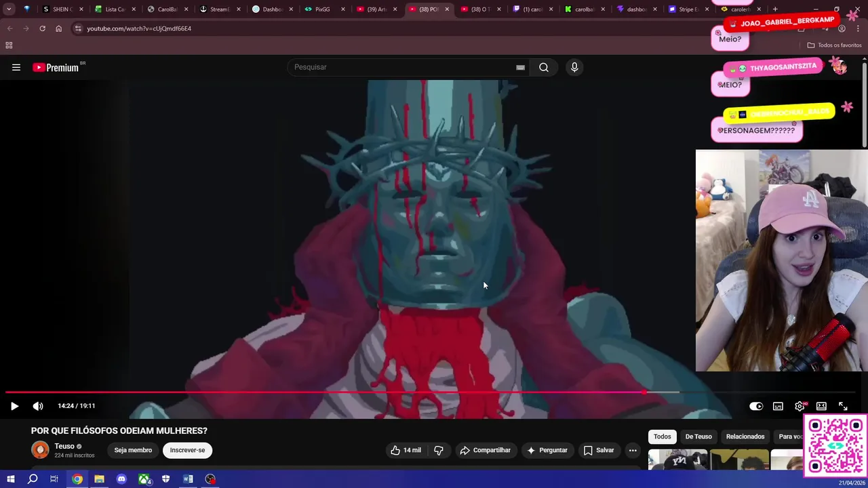This screenshot has width=868, height=488.
Task: Switch to the Lista Ca tab
Action: coord(115,9)
